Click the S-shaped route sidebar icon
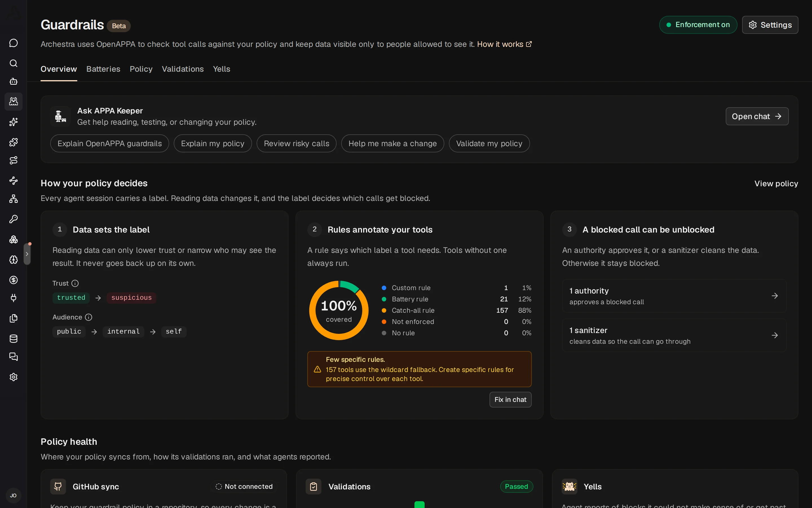Viewport: 812px width, 508px height. click(14, 160)
